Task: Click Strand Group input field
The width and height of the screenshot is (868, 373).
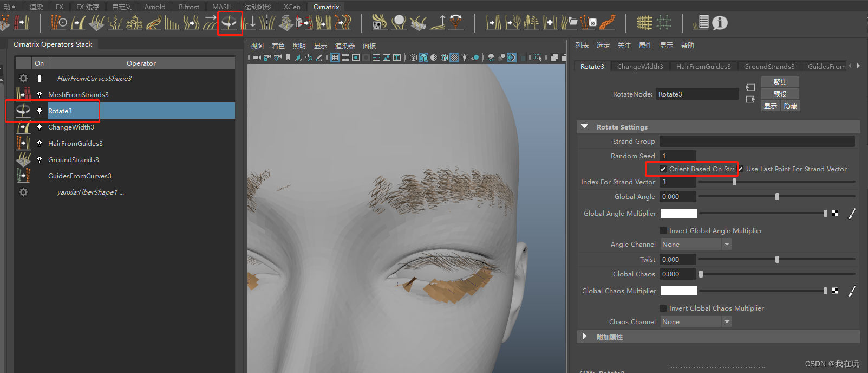Action: pos(757,142)
